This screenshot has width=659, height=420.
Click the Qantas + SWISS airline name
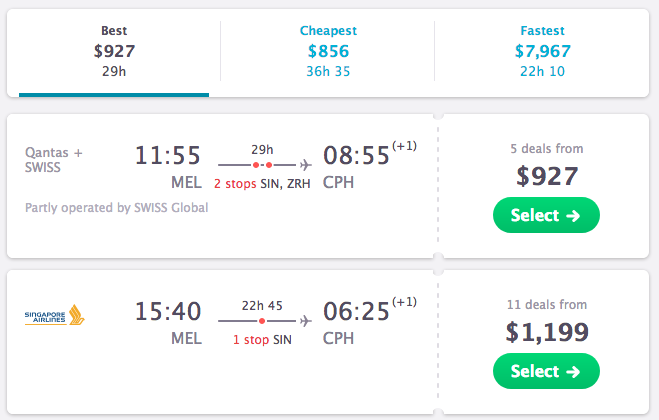pyautogui.click(x=54, y=160)
